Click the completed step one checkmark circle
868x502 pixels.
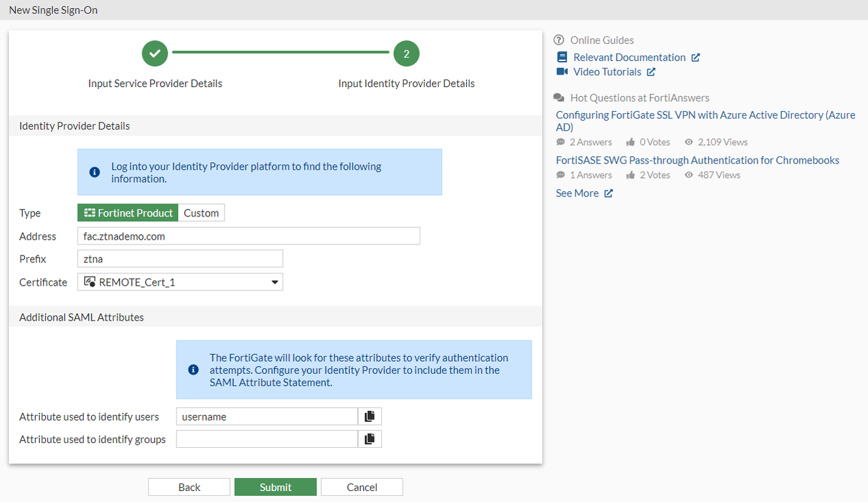pos(155,53)
